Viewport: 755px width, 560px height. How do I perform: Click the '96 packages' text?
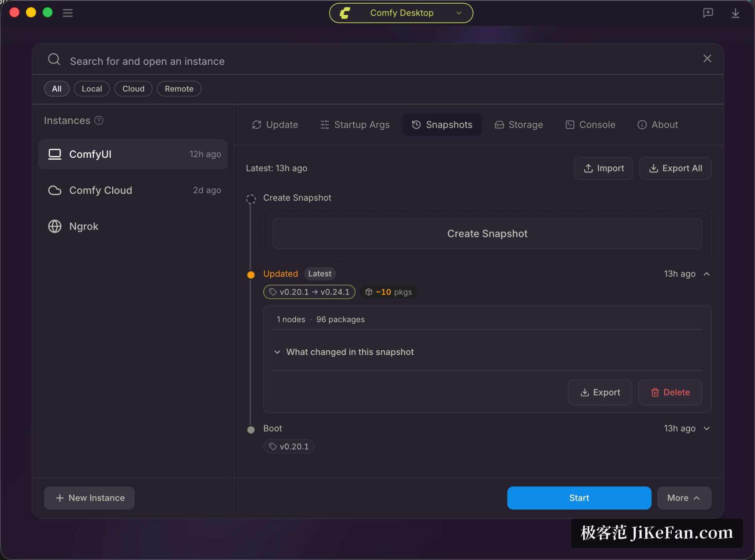coord(340,319)
